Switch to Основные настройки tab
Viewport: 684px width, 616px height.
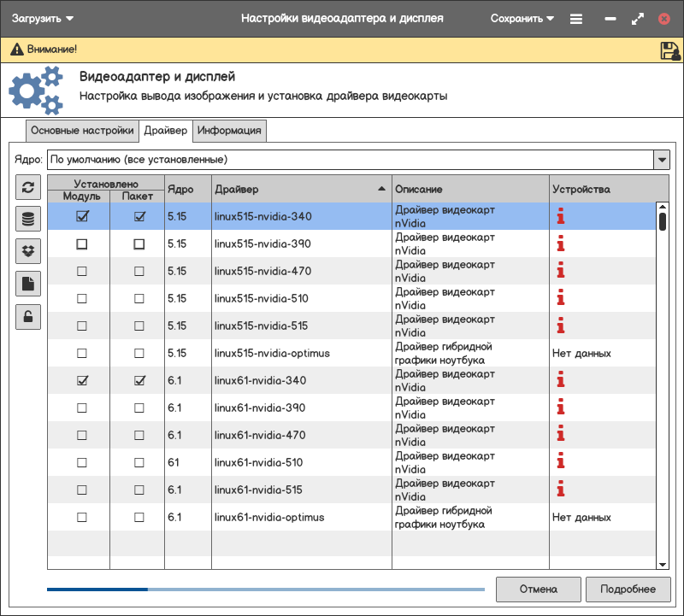(82, 131)
